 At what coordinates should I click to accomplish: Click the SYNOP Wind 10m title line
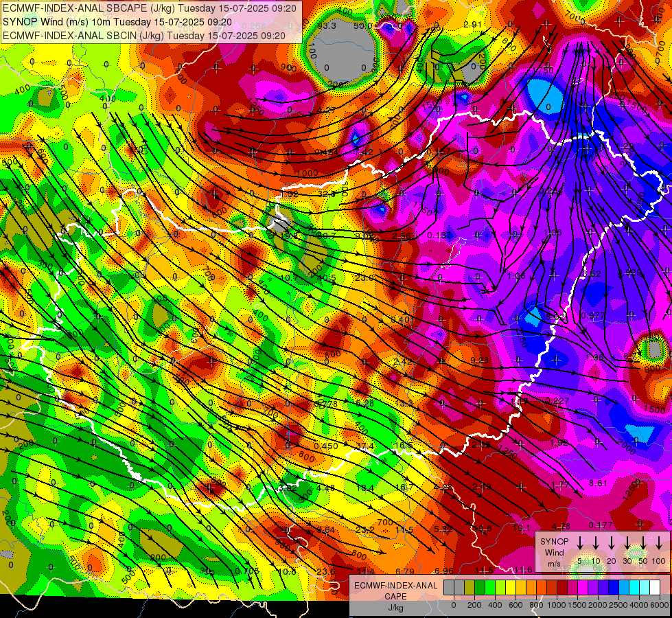pos(117,22)
